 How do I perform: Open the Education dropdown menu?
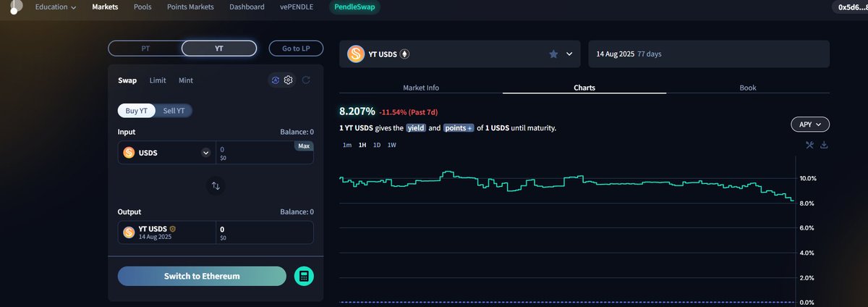(56, 7)
